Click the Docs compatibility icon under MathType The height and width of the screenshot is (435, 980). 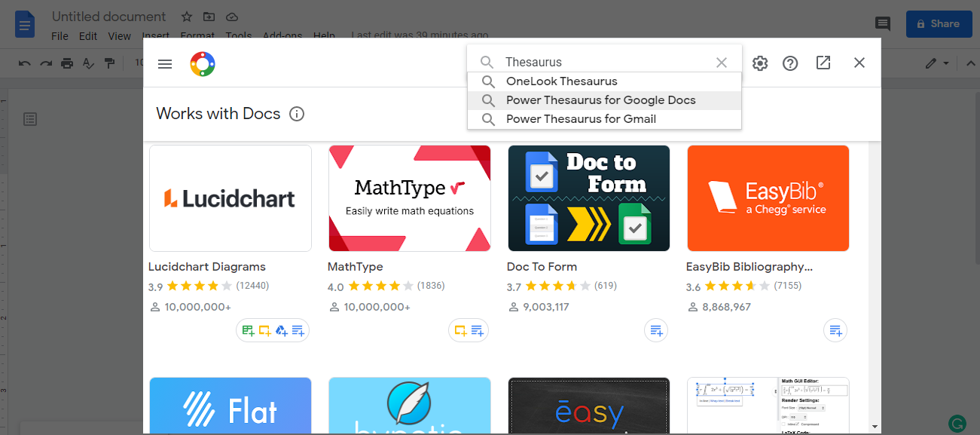[478, 330]
